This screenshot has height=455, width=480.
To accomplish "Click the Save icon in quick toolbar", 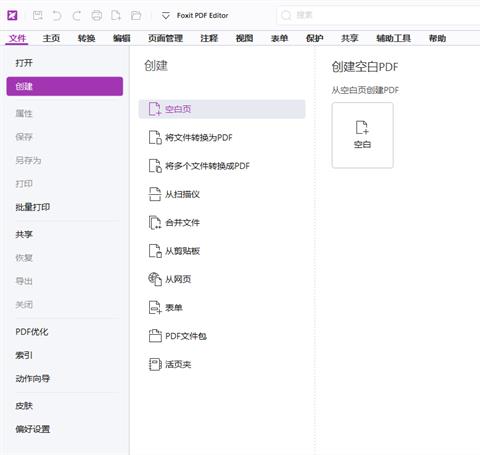I will pos(37,15).
